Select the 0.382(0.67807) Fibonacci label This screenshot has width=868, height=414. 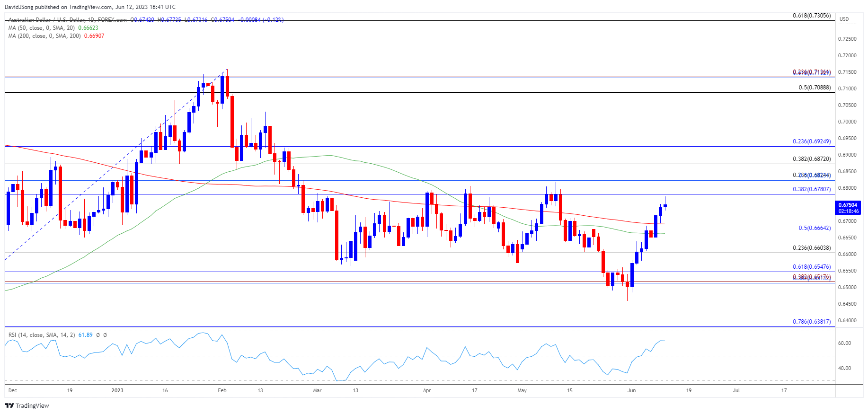point(812,189)
